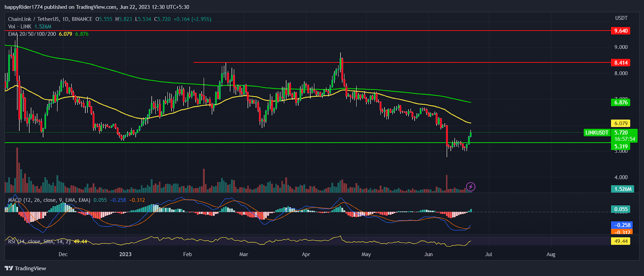Click the Apr label on the time axis
This screenshot has width=644, height=276.
click(306, 254)
